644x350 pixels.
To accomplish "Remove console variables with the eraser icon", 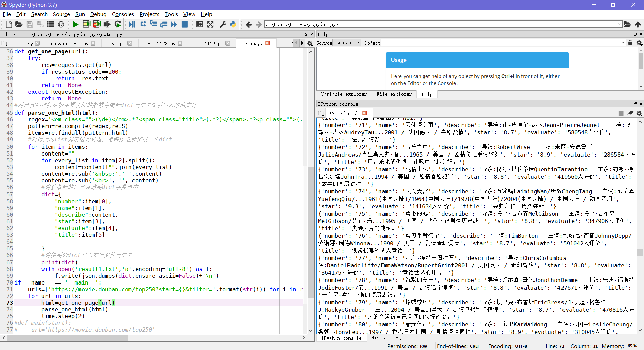I will click(630, 113).
